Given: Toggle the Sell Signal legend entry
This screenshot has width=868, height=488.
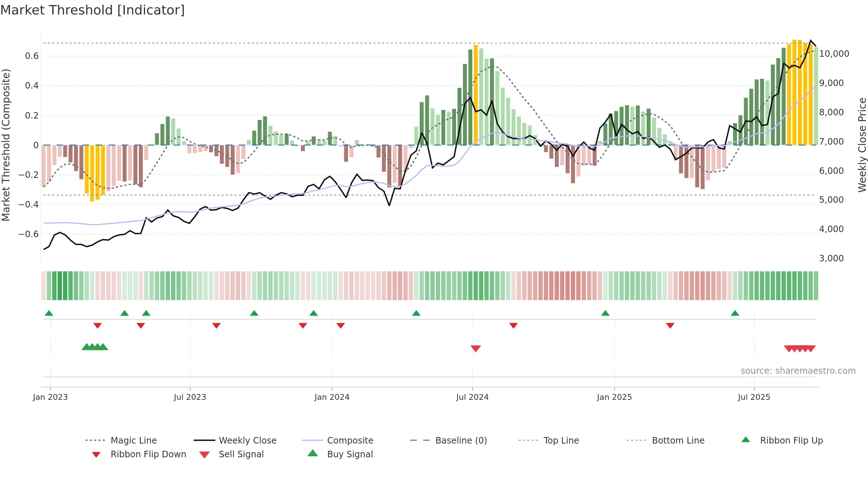Looking at the screenshot, I should coord(231,454).
